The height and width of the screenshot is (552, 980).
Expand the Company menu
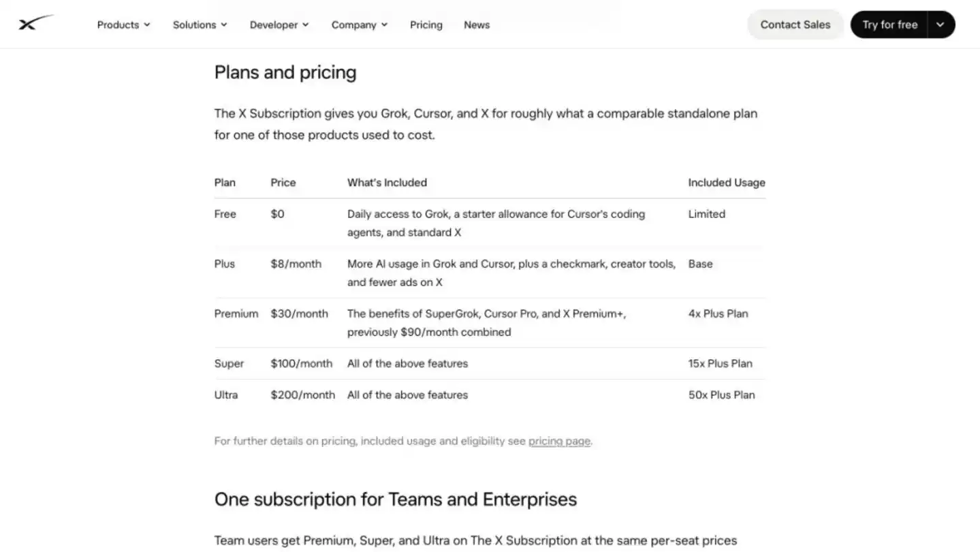[x=360, y=25]
